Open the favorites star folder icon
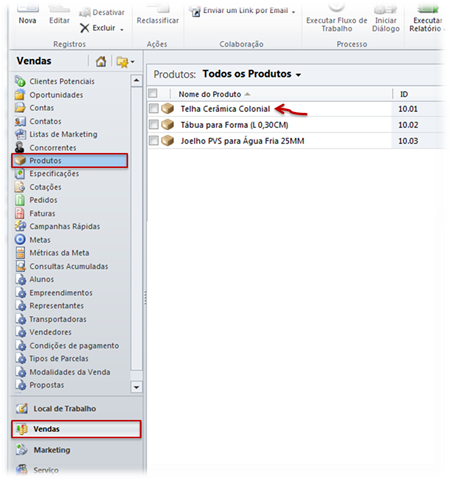Image resolution: width=452 pixels, height=480 pixels. (x=123, y=62)
